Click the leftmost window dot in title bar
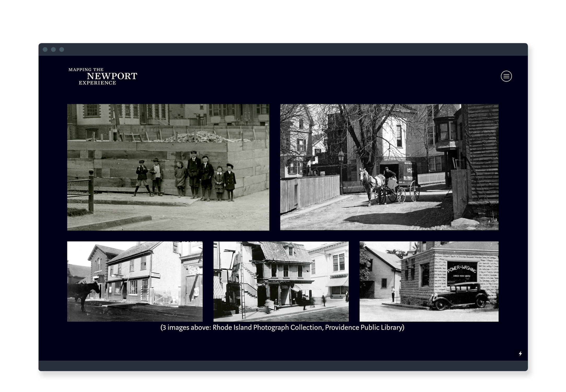Screen dimensions: 566x392 click(x=45, y=50)
